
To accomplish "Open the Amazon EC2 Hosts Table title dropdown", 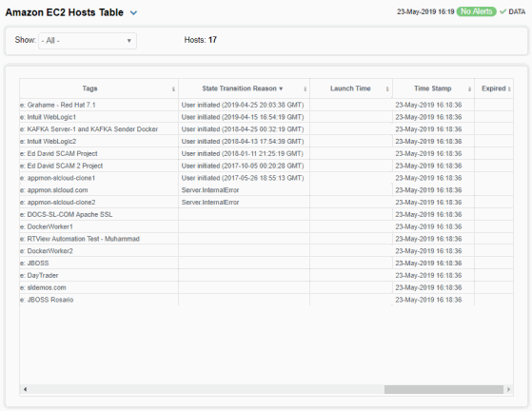I will (133, 13).
